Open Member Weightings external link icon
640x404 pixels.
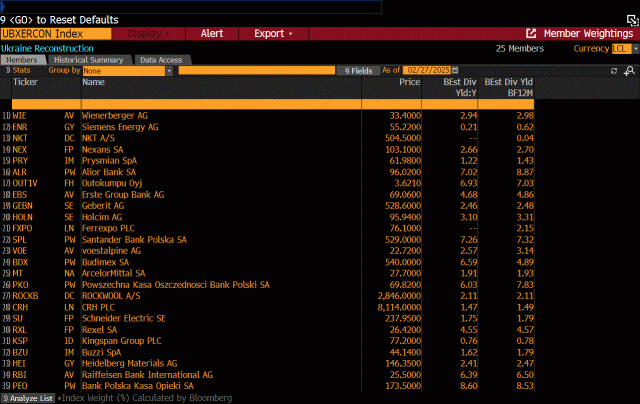click(x=531, y=33)
